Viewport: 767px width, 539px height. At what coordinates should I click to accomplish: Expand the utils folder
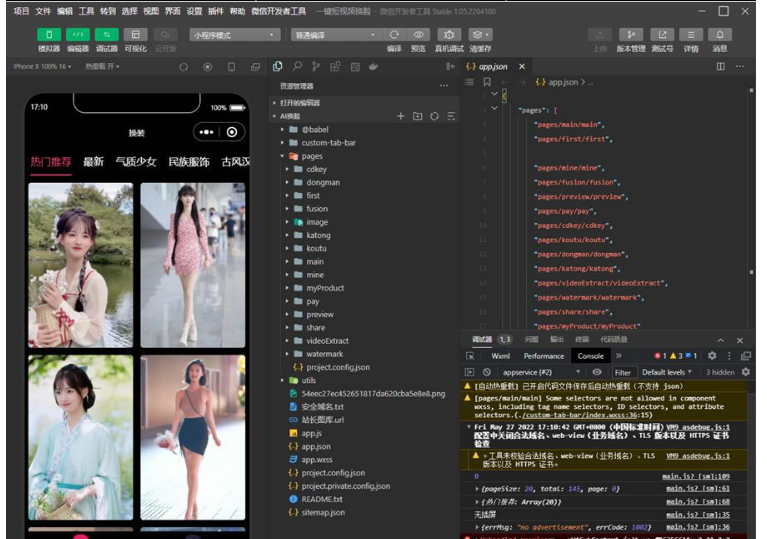[308, 381]
